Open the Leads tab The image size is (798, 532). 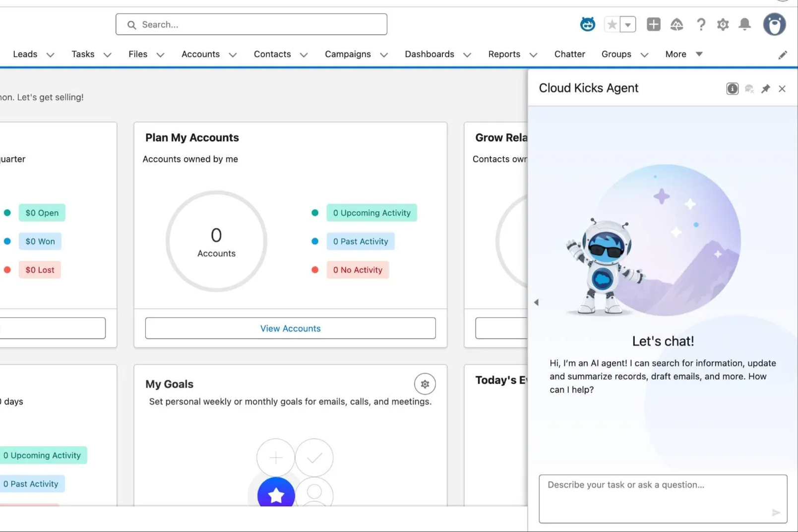click(x=25, y=54)
